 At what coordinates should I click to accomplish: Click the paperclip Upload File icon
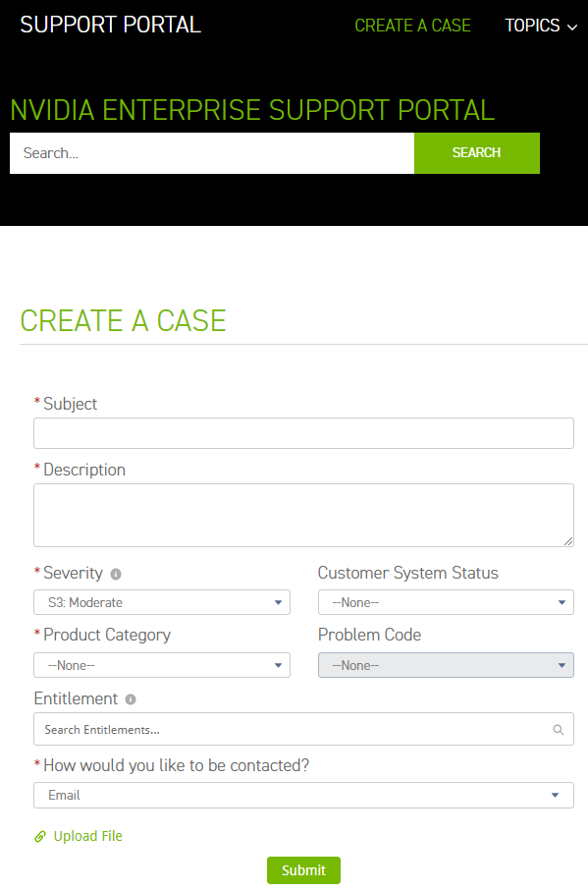[40, 836]
